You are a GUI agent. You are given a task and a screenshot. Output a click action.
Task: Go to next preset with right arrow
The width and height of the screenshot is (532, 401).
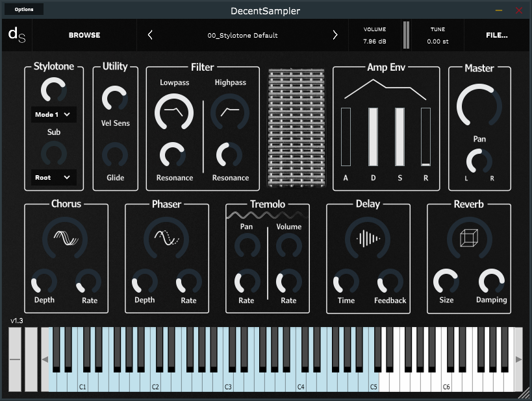pos(335,35)
